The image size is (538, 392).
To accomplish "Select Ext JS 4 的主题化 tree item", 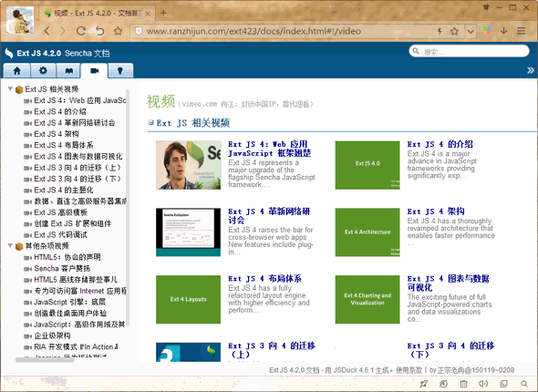I will click(x=64, y=190).
